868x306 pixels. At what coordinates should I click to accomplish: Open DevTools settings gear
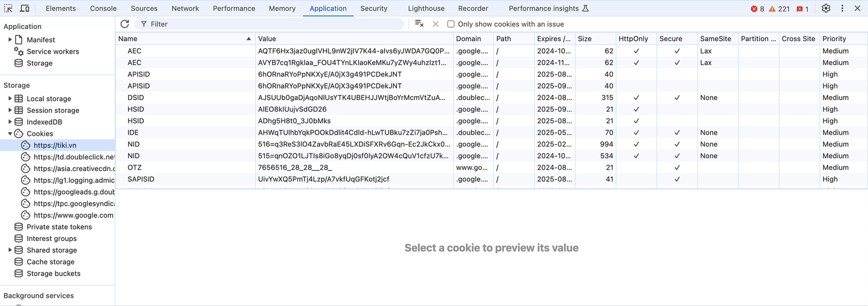click(x=826, y=8)
